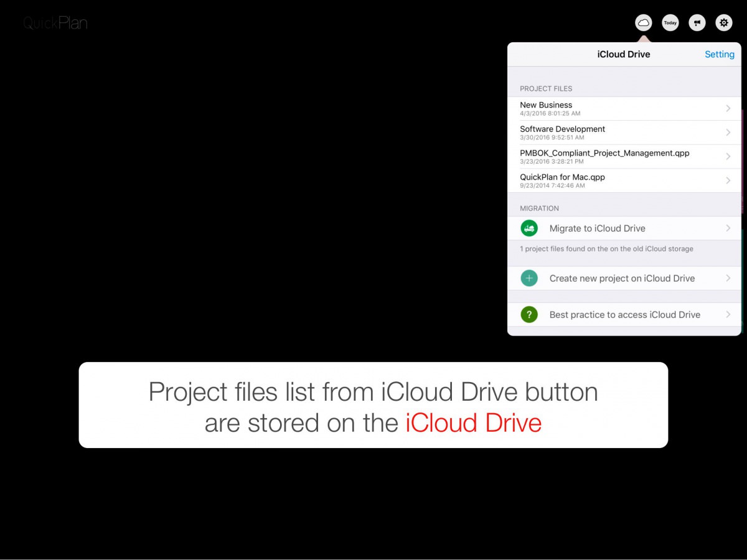Open settings via the gear icon
747x560 pixels.
pyautogui.click(x=723, y=23)
